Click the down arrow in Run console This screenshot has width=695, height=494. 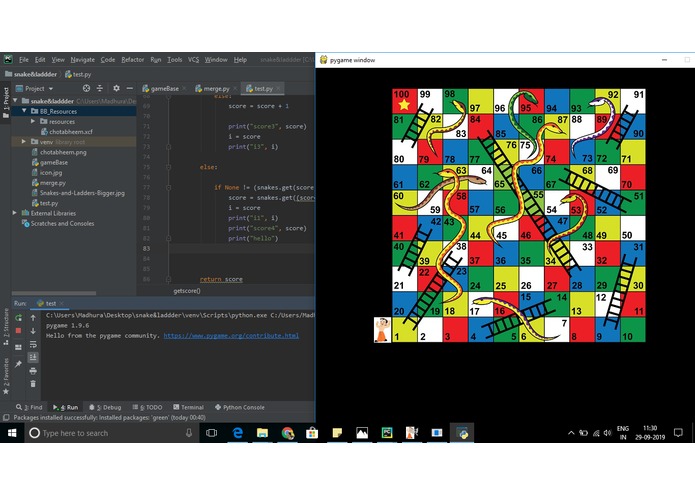pos(33,331)
